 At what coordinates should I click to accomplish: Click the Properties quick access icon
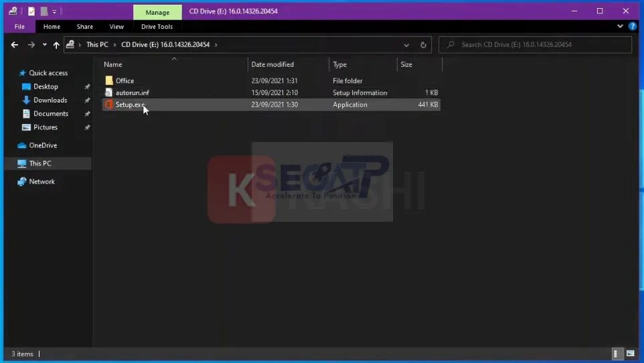(31, 11)
